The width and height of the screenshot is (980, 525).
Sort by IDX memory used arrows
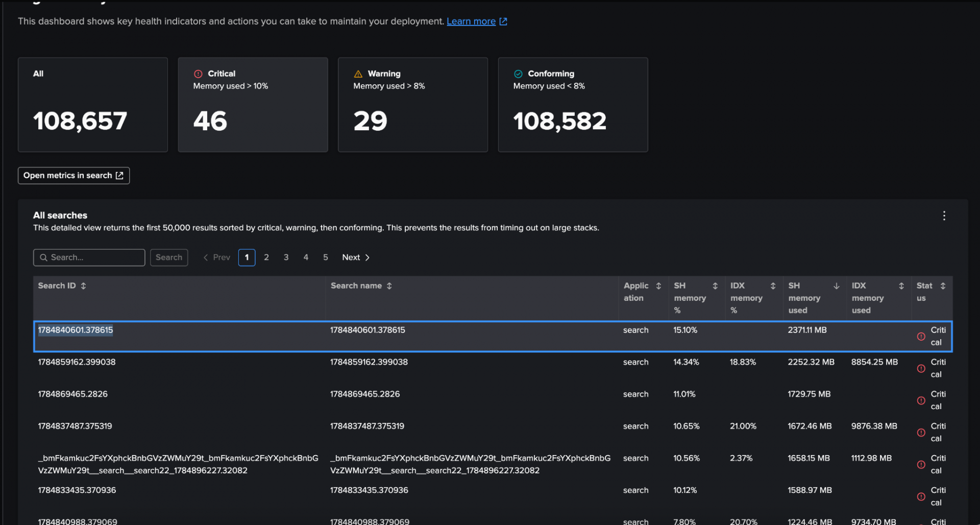[901, 286]
